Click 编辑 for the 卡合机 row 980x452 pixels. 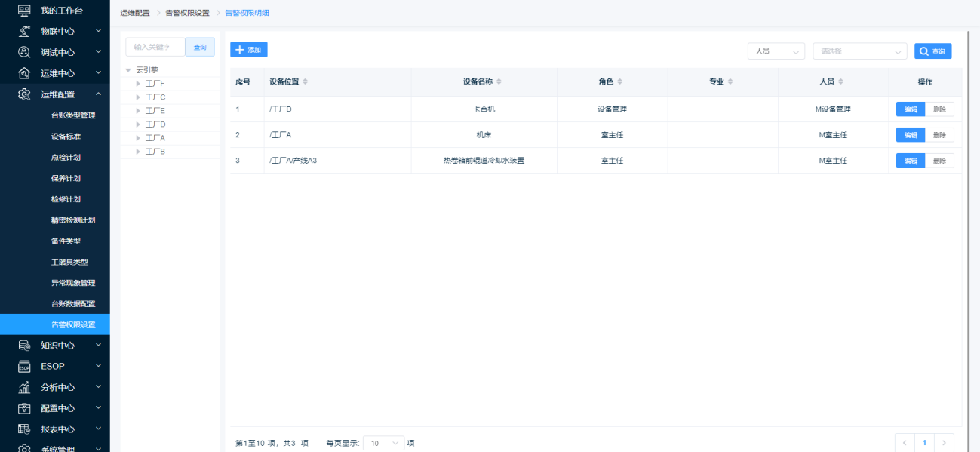[911, 109]
